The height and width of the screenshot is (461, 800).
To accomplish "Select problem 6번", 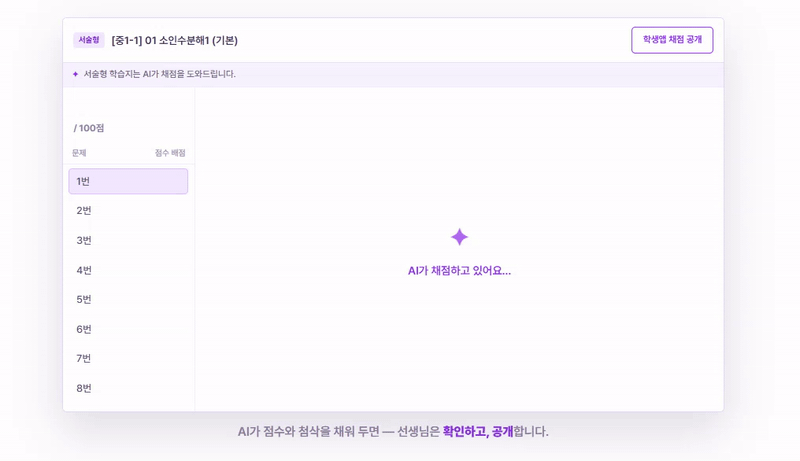I will click(x=128, y=329).
